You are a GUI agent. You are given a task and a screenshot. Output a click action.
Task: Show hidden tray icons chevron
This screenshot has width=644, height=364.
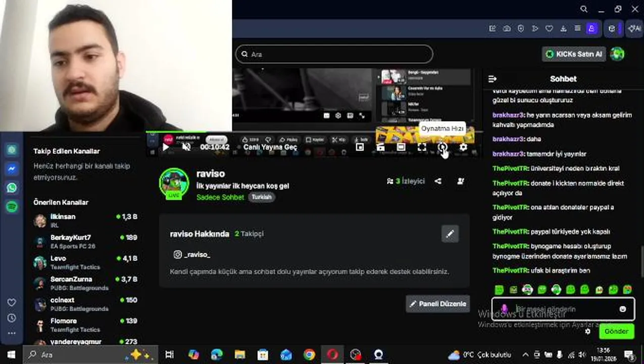525,355
